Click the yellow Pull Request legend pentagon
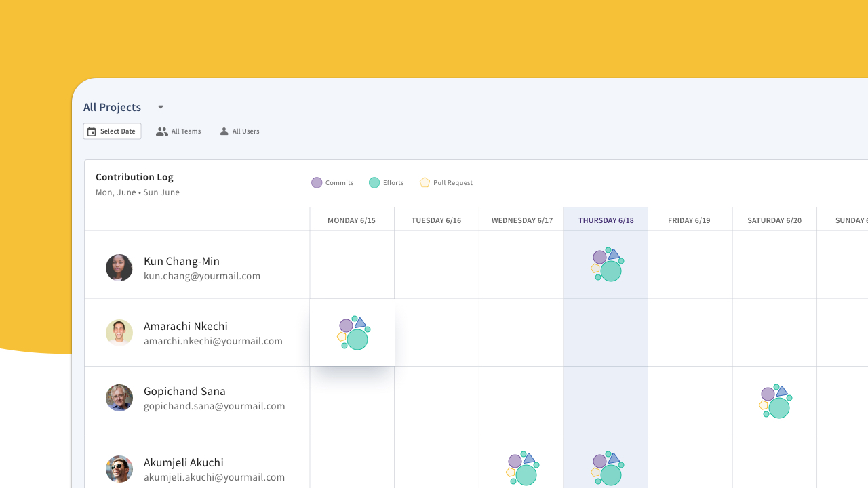This screenshot has width=868, height=488. pyautogui.click(x=425, y=182)
